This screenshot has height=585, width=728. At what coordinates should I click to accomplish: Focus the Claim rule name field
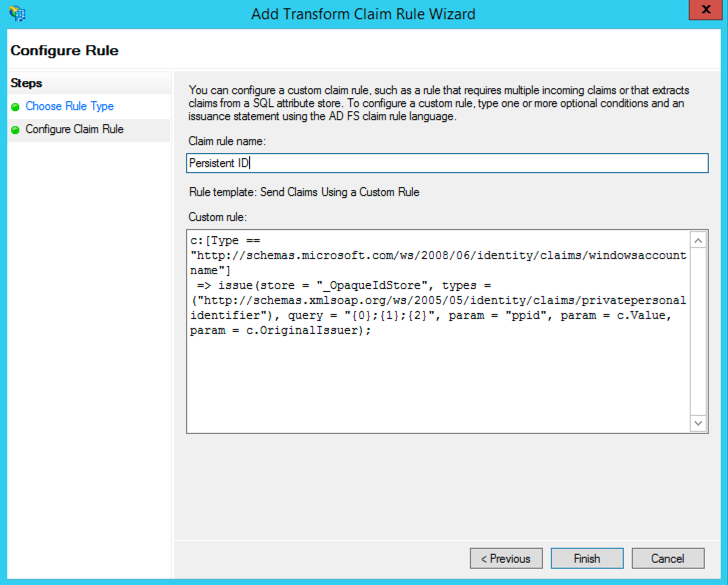pyautogui.click(x=447, y=163)
